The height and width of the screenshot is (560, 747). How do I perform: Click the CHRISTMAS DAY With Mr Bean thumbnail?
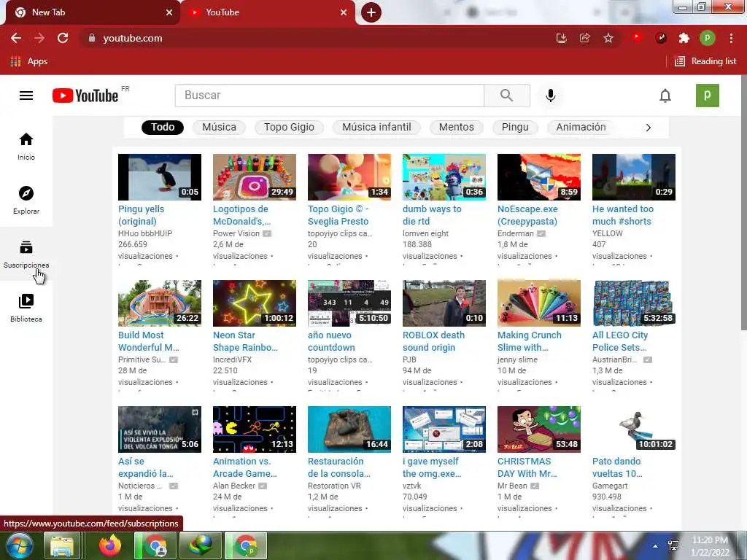tap(539, 429)
